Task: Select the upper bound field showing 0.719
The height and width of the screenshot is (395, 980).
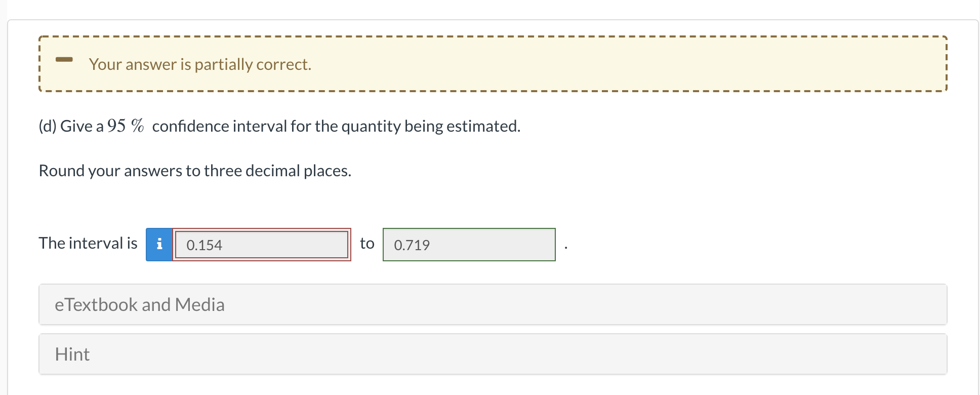Action: 469,245
